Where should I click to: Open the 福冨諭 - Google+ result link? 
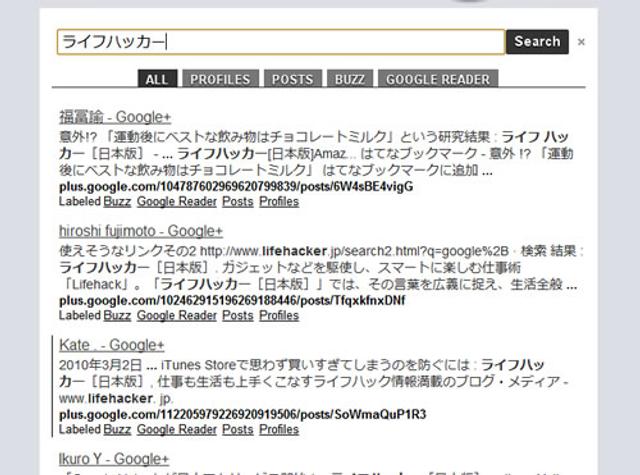coord(115,117)
